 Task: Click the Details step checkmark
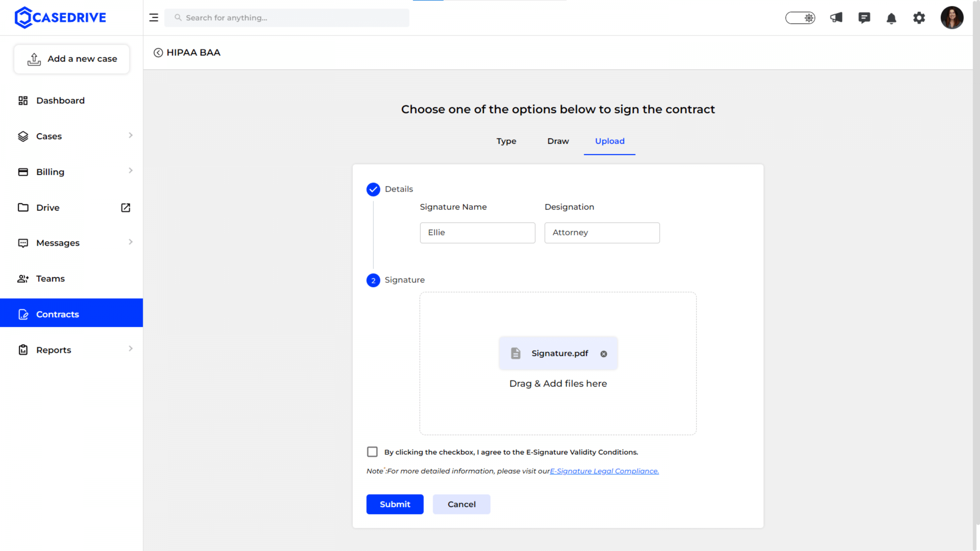click(373, 189)
